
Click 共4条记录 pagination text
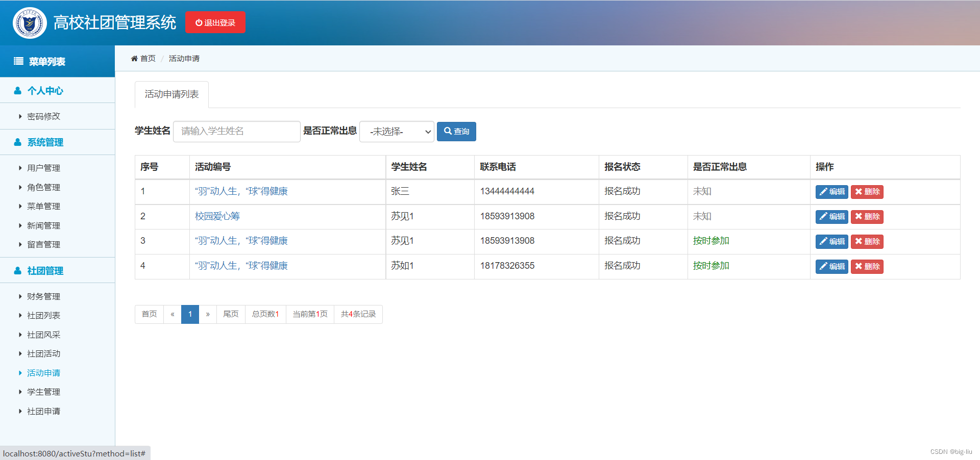click(x=358, y=314)
